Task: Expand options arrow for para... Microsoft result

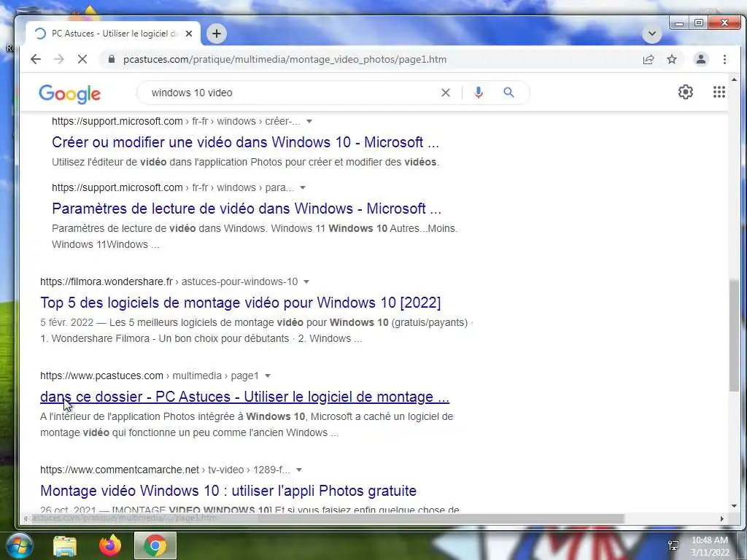Action: [x=303, y=187]
